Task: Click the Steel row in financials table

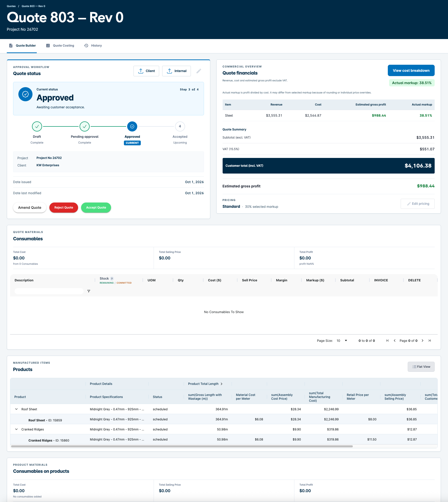Action: point(328,116)
